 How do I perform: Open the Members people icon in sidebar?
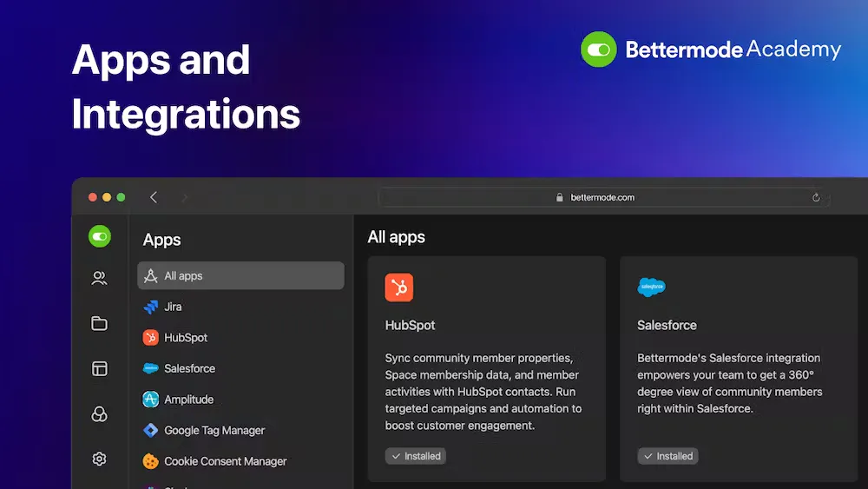pos(100,278)
